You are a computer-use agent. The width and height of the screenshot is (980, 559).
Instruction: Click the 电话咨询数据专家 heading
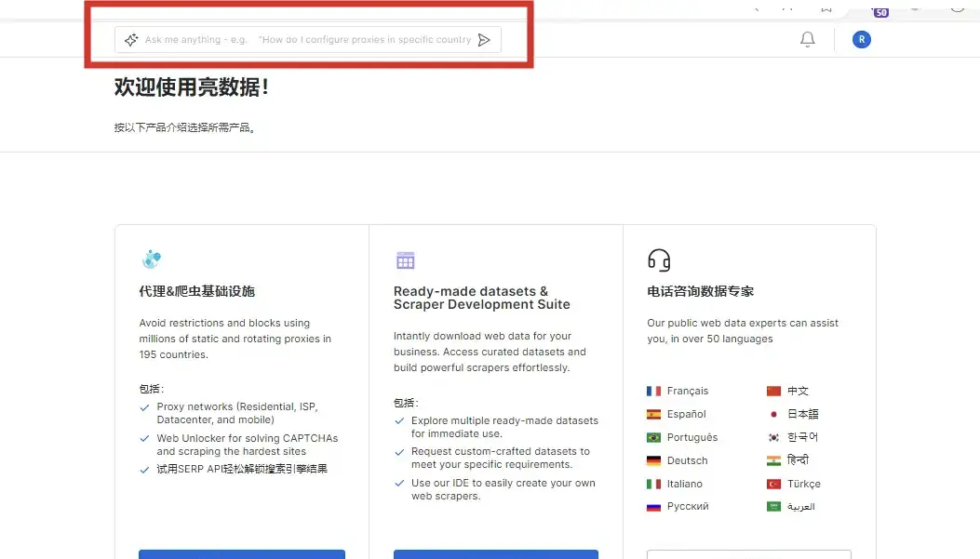(x=700, y=291)
